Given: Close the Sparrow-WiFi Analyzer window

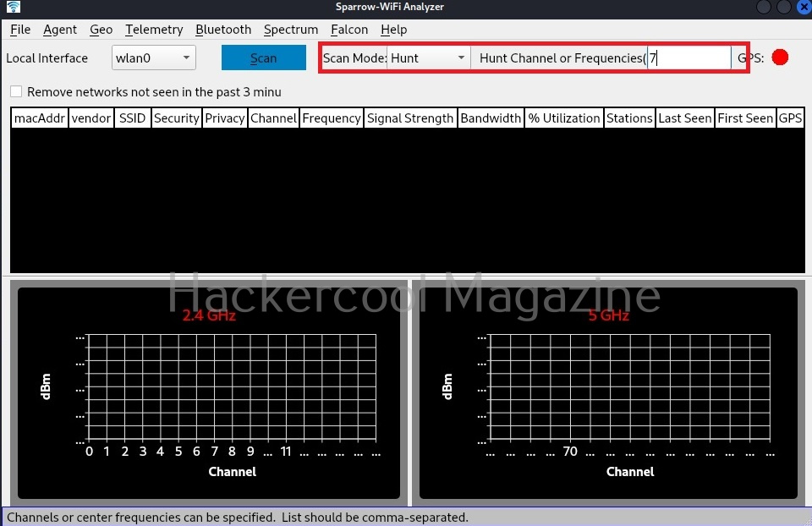Looking at the screenshot, I should pos(804,7).
